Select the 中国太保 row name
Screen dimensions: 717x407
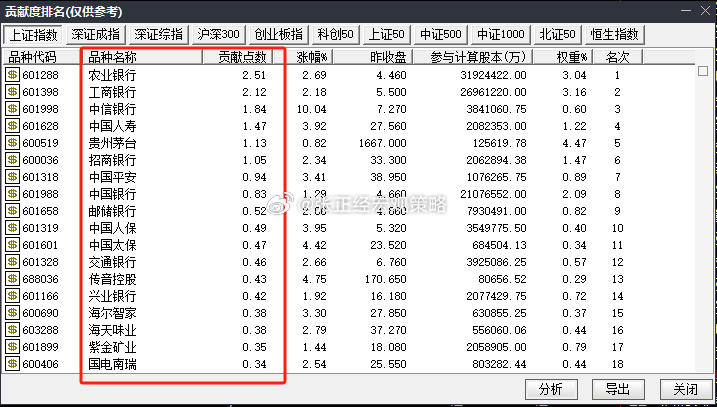tap(112, 245)
